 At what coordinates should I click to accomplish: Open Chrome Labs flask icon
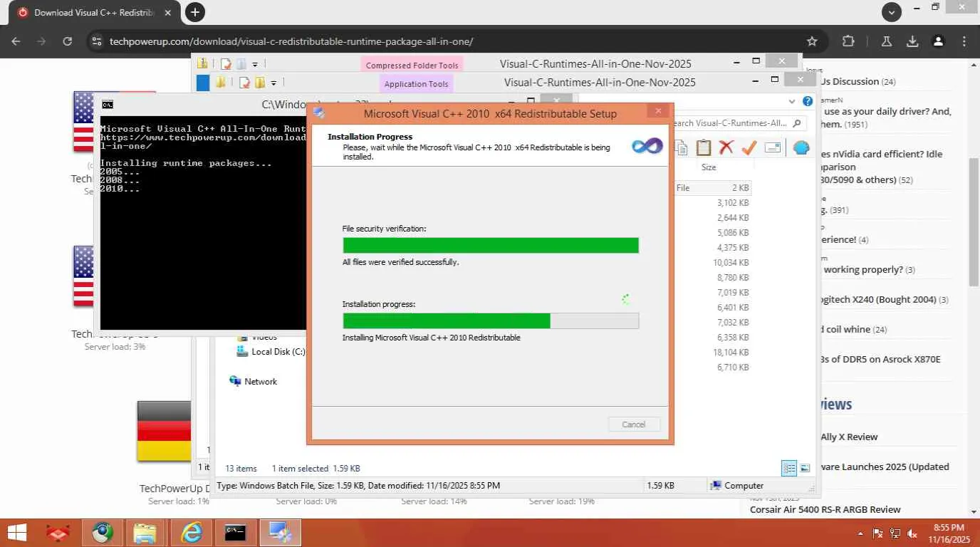887,41
